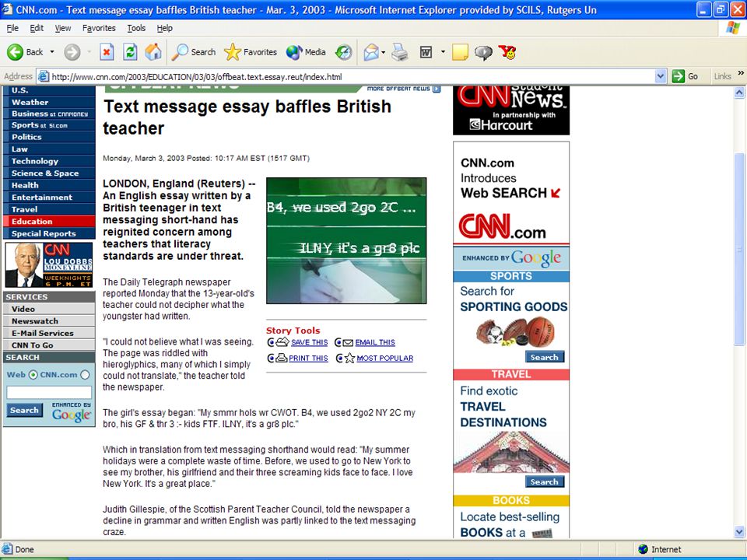The width and height of the screenshot is (747, 560).
Task: Click the yellow note icon in the toolbar
Action: point(460,52)
